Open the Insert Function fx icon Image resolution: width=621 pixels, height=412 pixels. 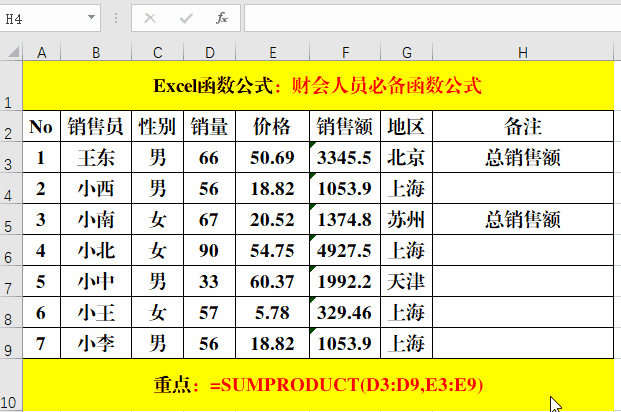[221, 18]
